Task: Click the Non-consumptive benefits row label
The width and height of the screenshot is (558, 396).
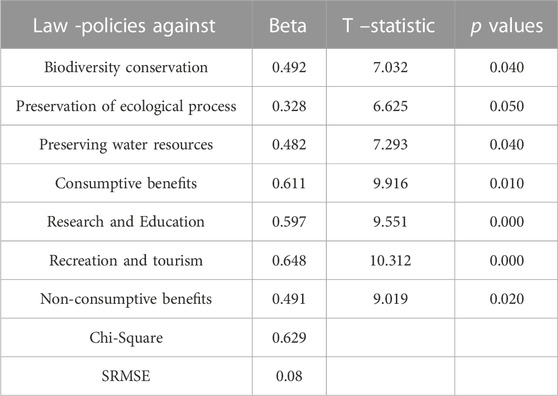Action: tap(126, 299)
